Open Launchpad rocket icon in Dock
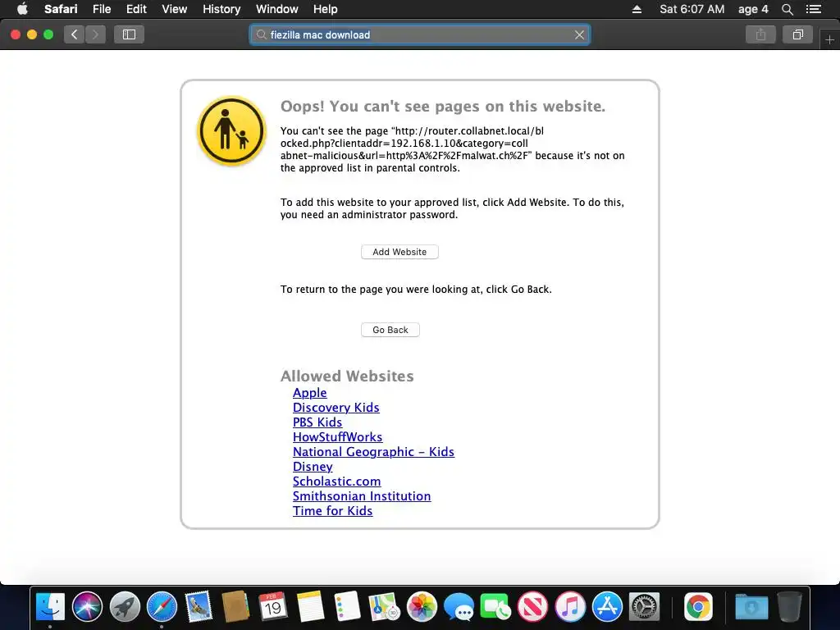This screenshot has height=630, width=840. [125, 607]
